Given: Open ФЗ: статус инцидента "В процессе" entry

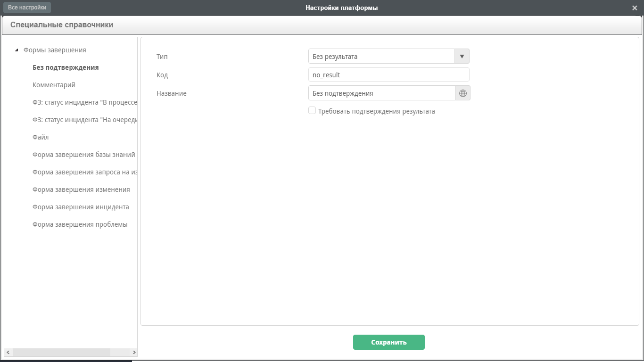Looking at the screenshot, I should coord(85,102).
